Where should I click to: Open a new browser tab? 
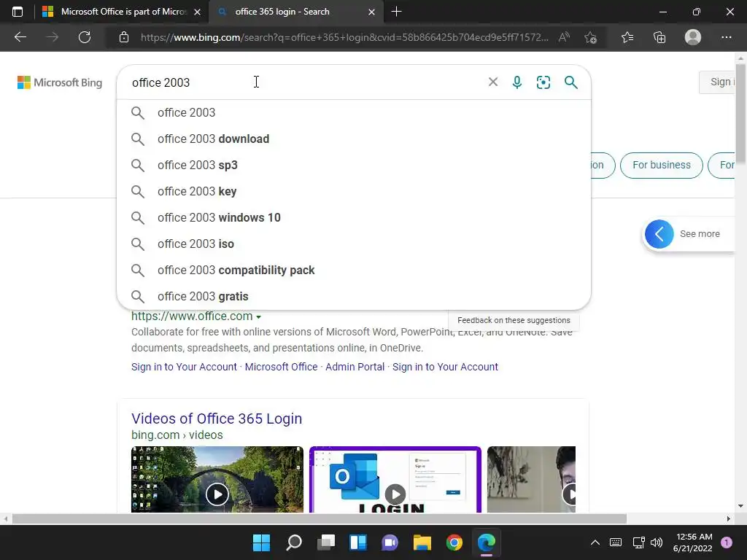point(396,12)
